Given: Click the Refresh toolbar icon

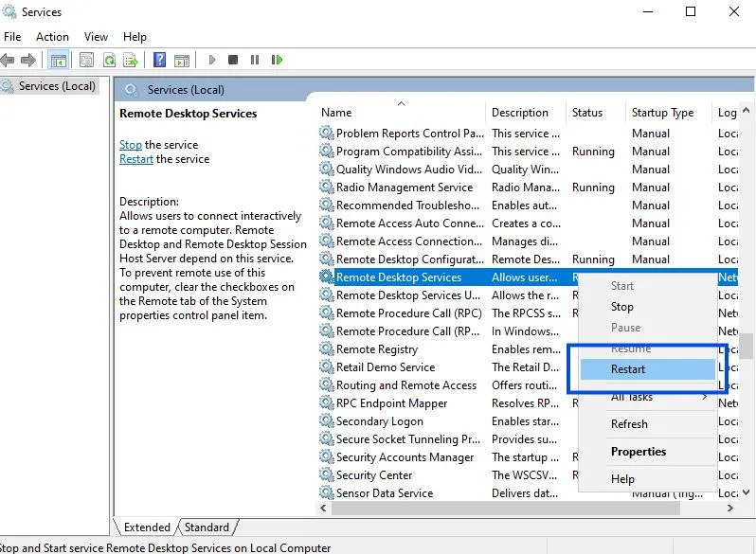Looking at the screenshot, I should [x=109, y=60].
